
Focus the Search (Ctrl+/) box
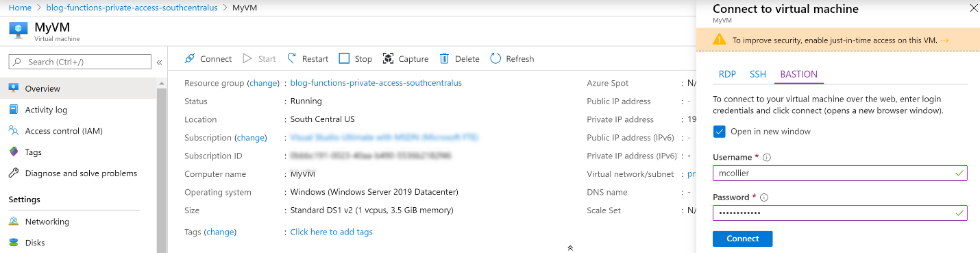[x=80, y=62]
